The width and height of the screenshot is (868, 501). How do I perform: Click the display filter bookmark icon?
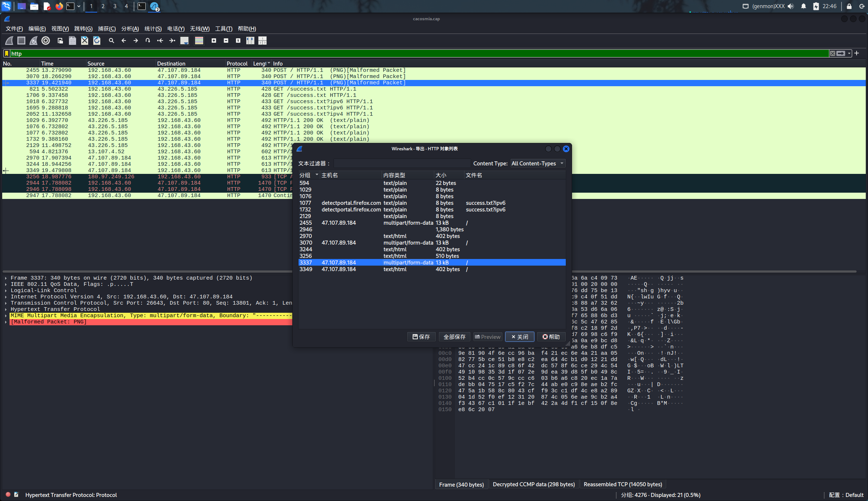click(7, 53)
